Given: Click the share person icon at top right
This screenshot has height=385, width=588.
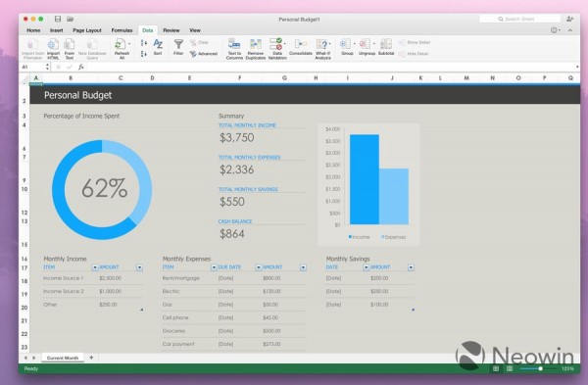Looking at the screenshot, I should coord(570,19).
